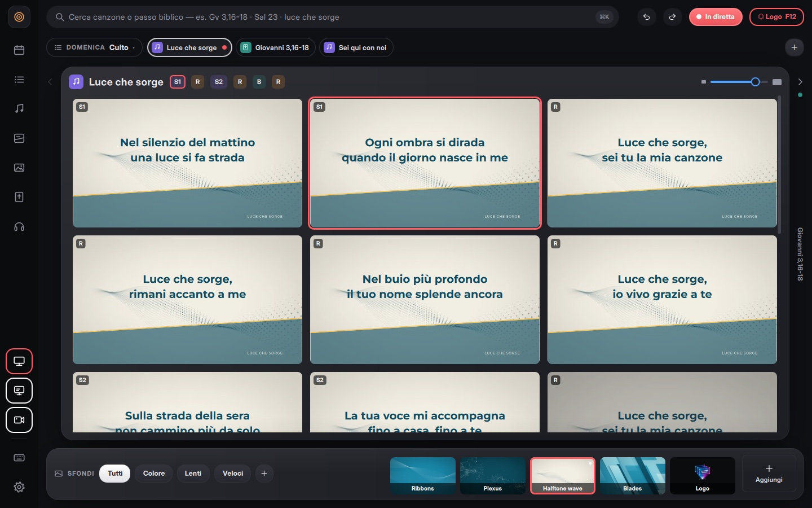Go to the previous item with the left chevron
This screenshot has width=812, height=508.
[x=50, y=82]
